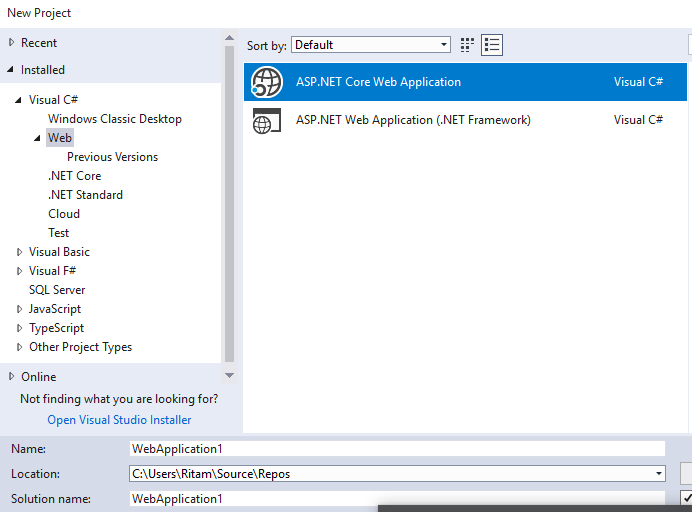Click the project Name input field
692x512 pixels.
(x=397, y=449)
